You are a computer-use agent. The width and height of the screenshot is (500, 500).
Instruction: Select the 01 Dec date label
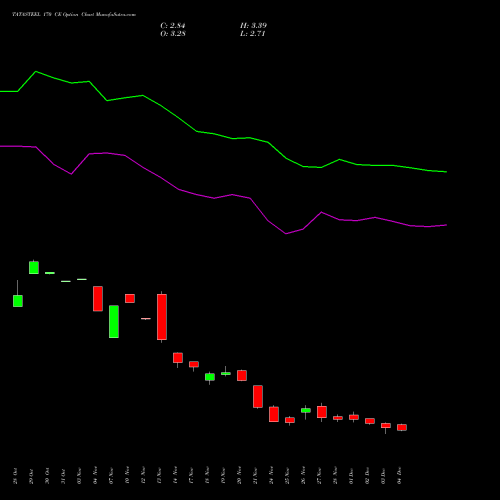click(x=351, y=476)
